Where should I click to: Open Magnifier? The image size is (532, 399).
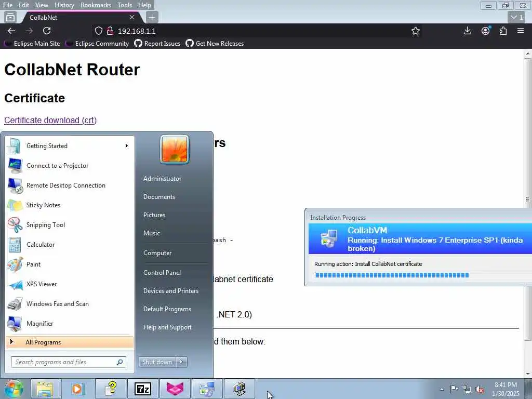click(x=69, y=323)
